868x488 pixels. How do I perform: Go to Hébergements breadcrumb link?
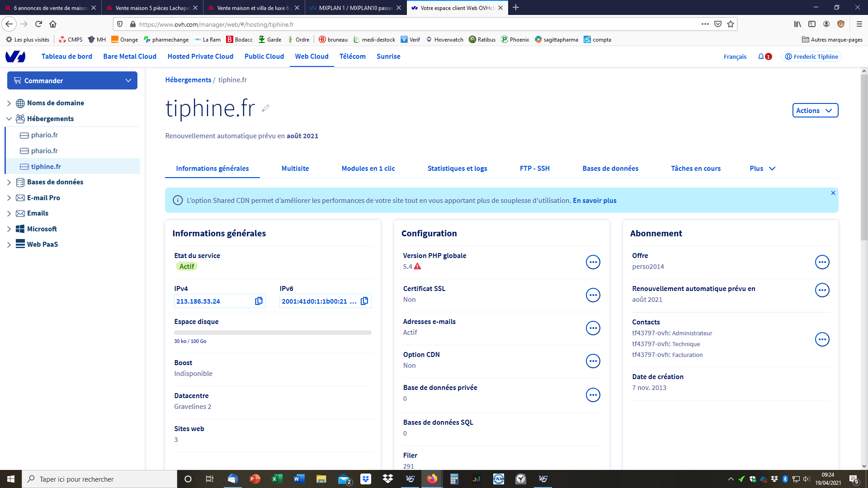coord(188,80)
